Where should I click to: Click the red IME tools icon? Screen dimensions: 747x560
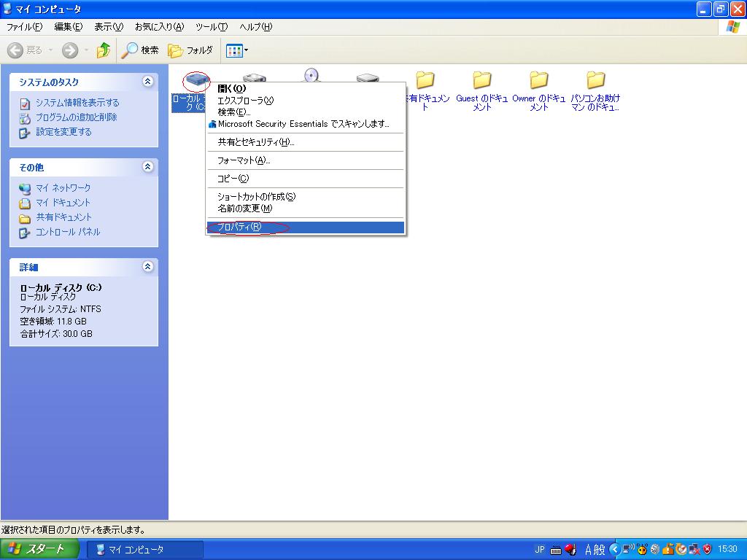(x=570, y=550)
